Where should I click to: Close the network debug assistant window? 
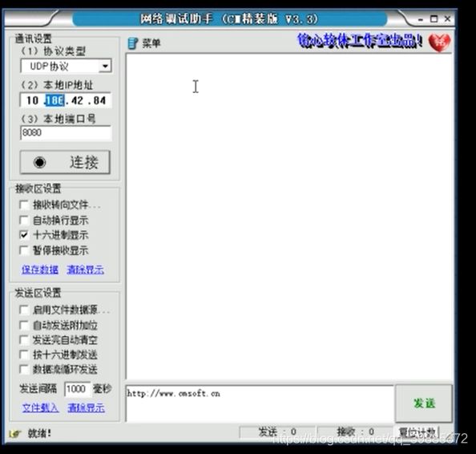pos(447,18)
